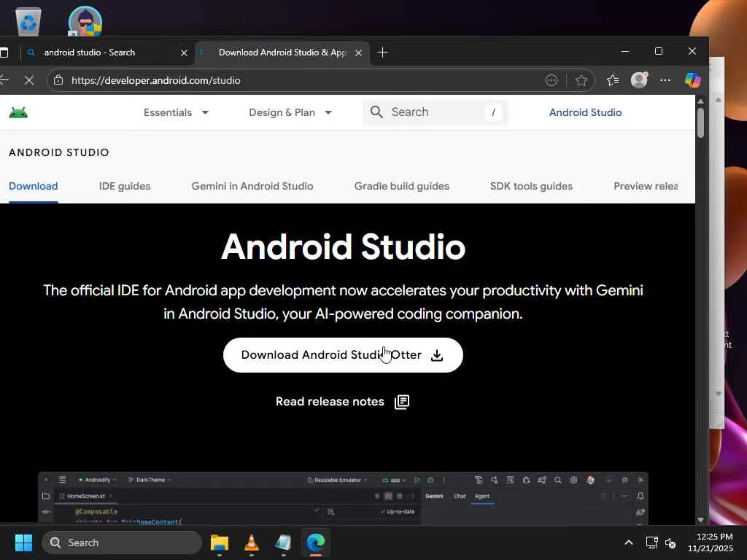Click scrollbar down arrow in Edge
This screenshot has width=747, height=560.
(x=700, y=519)
